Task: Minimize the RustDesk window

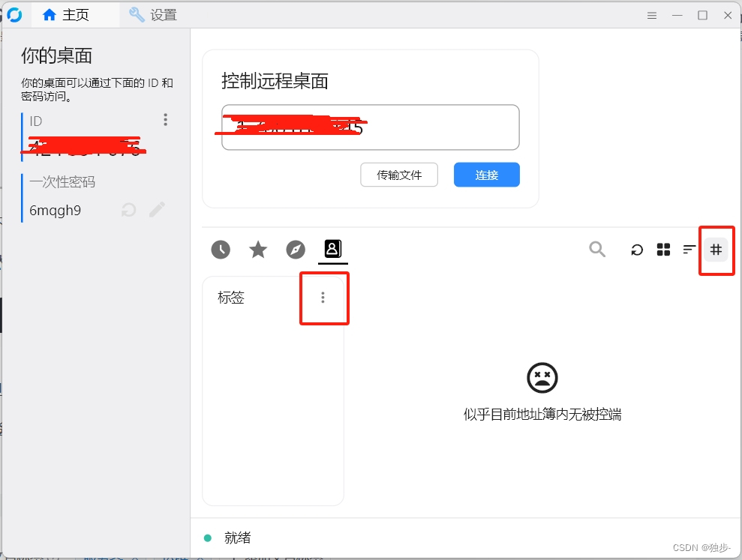Action: click(677, 15)
